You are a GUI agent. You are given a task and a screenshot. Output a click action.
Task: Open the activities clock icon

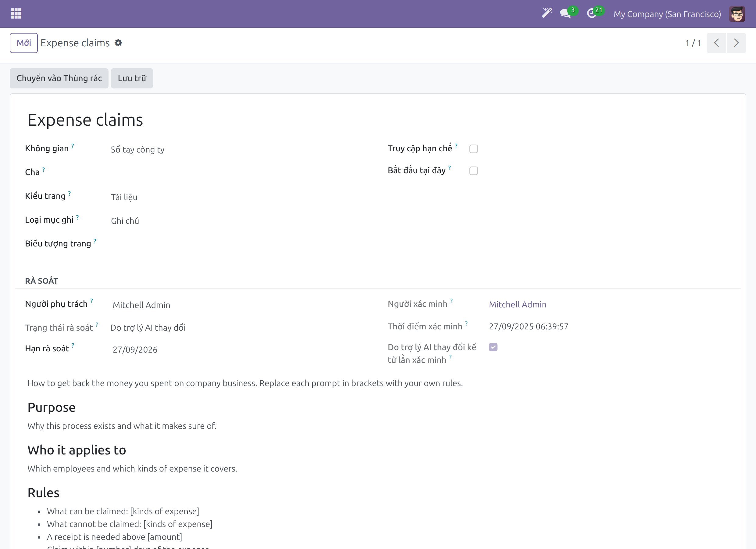tap(592, 14)
